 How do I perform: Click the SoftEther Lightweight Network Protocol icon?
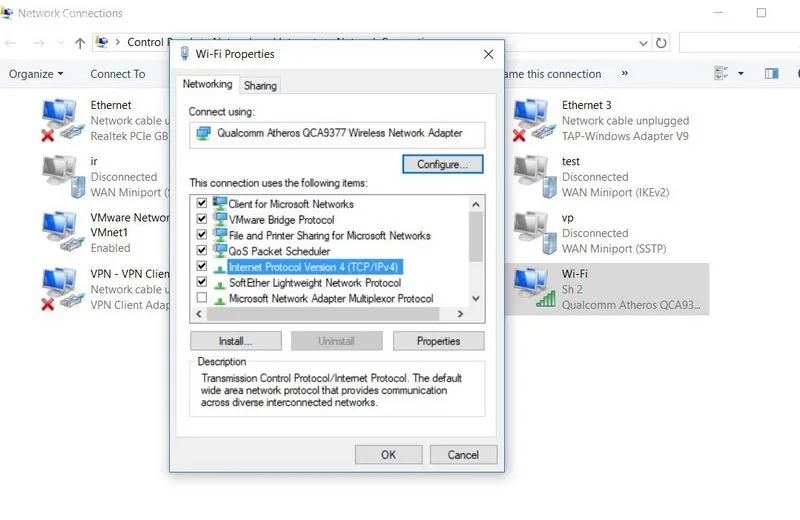click(220, 284)
